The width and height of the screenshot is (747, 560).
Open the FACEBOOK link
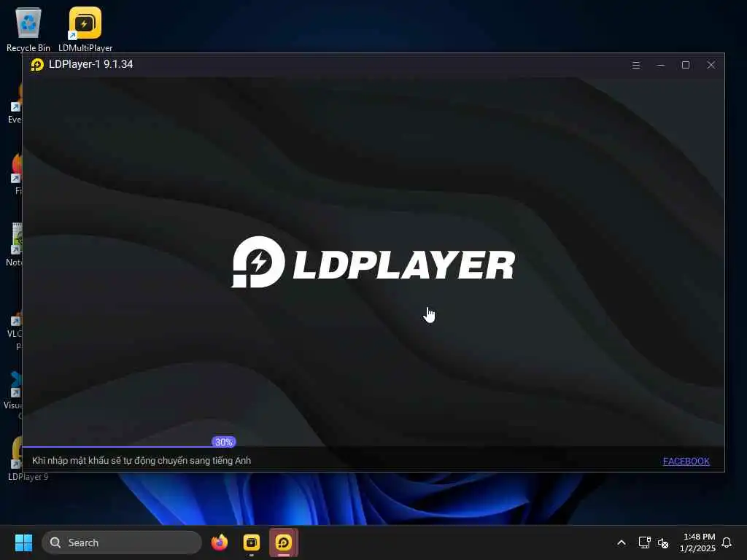[686, 461]
